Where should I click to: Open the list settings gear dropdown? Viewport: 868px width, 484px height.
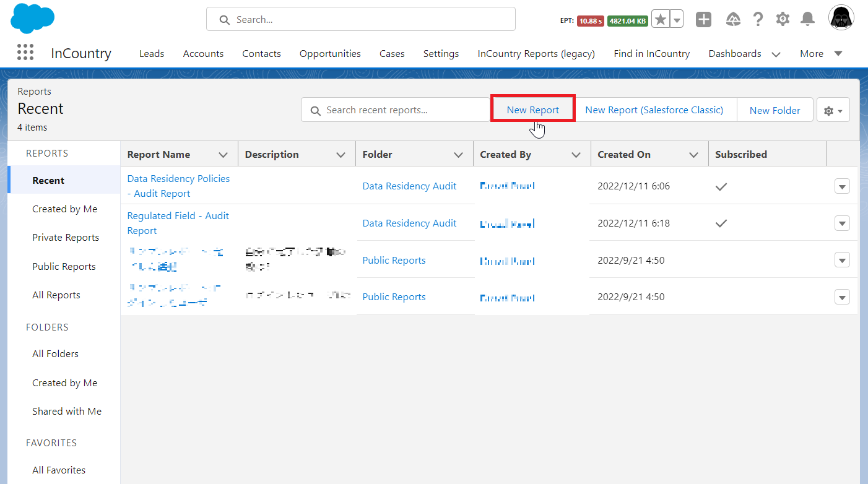click(x=833, y=110)
